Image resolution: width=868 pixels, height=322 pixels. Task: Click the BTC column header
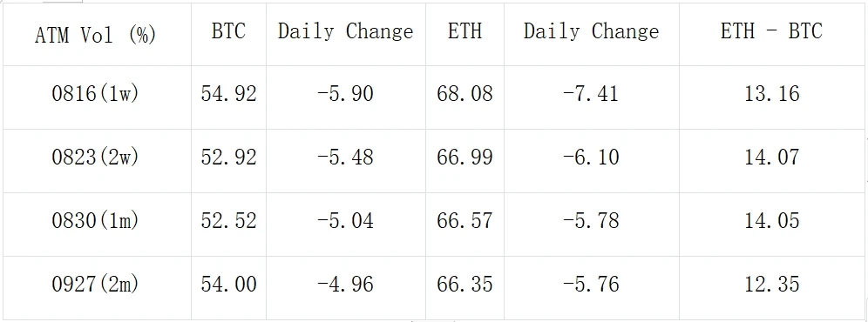(228, 35)
